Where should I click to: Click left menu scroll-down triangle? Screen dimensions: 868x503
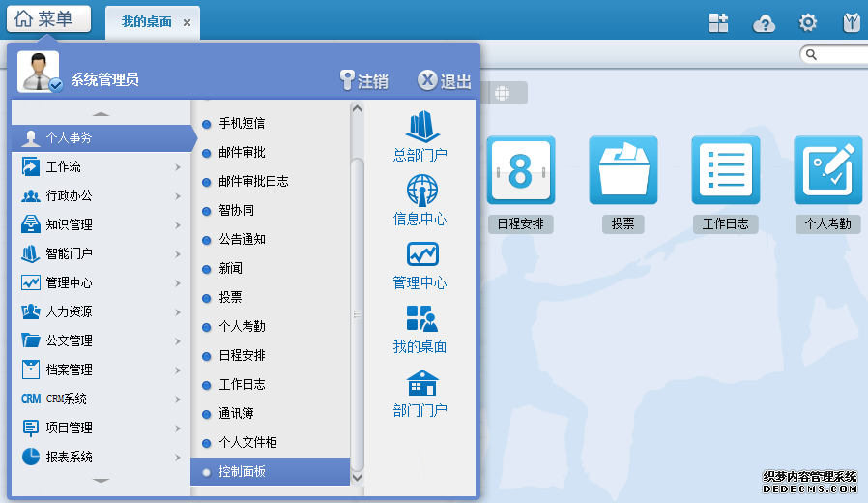[x=101, y=481]
